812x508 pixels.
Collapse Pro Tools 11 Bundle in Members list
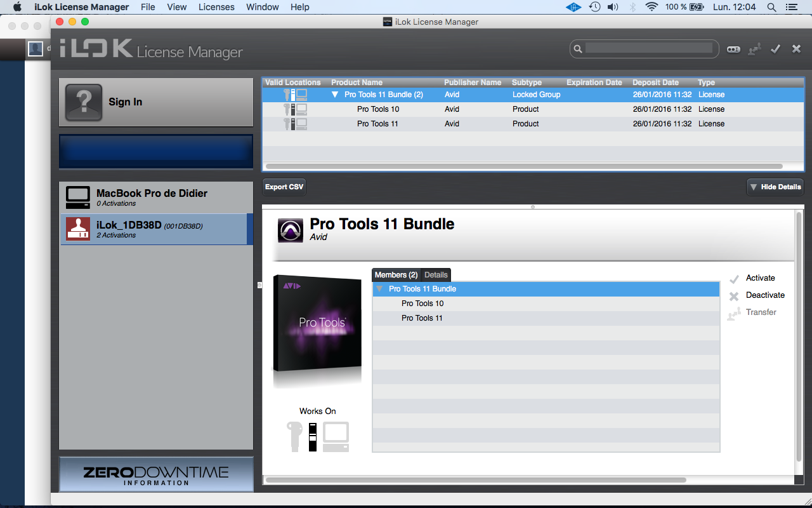point(379,289)
